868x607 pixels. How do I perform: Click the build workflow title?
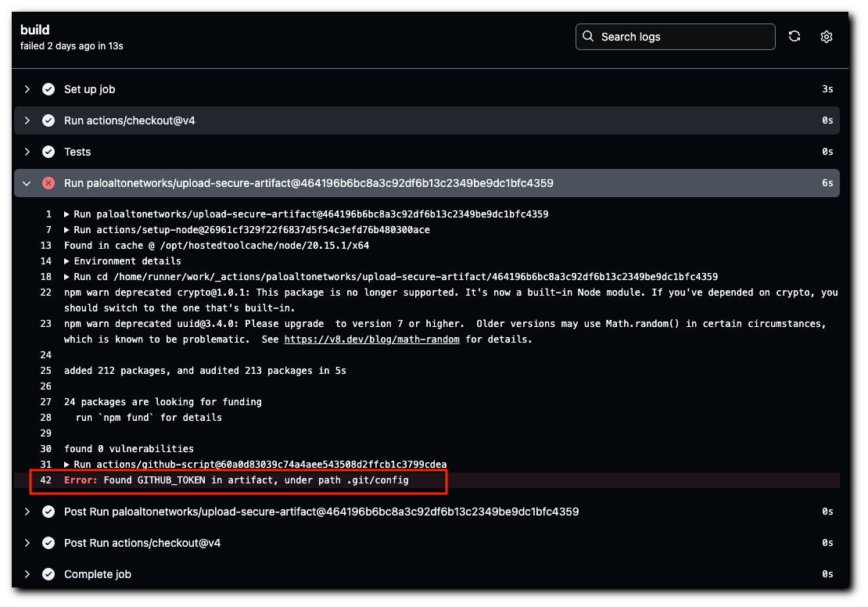click(x=35, y=29)
